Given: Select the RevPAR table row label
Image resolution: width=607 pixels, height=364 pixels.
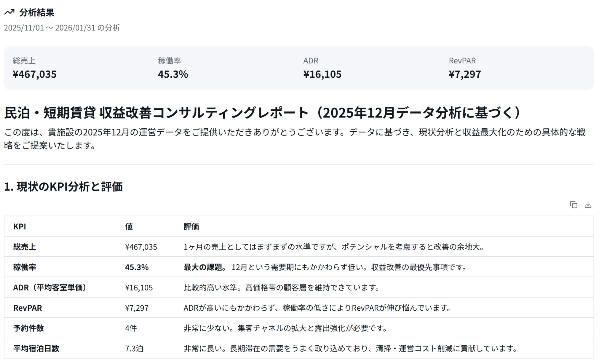Looking at the screenshot, I should tap(28, 308).
